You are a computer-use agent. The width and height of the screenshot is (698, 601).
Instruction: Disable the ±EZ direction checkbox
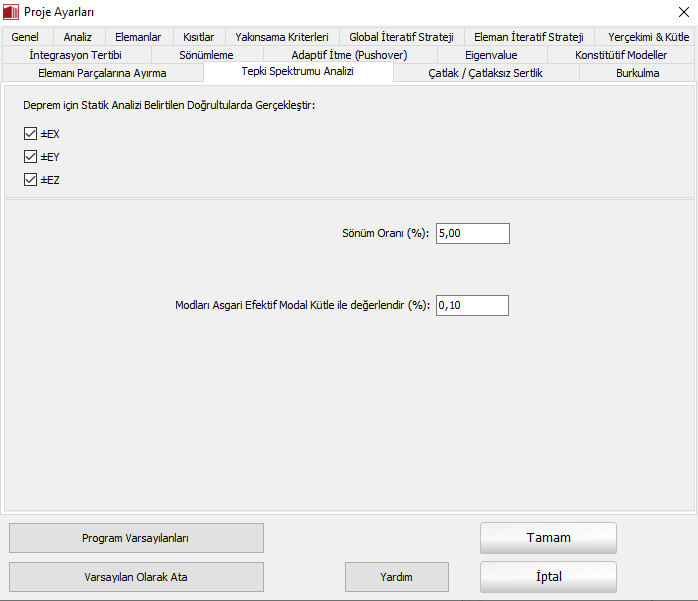[30, 180]
